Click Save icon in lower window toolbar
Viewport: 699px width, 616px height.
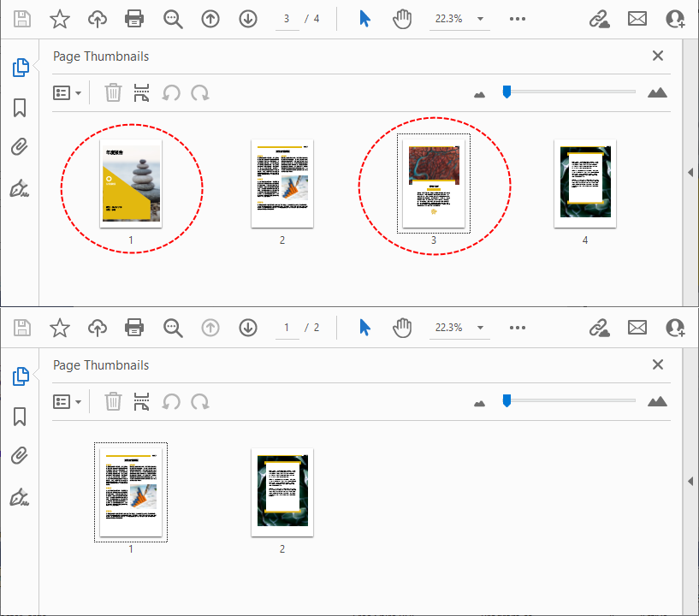click(x=22, y=328)
